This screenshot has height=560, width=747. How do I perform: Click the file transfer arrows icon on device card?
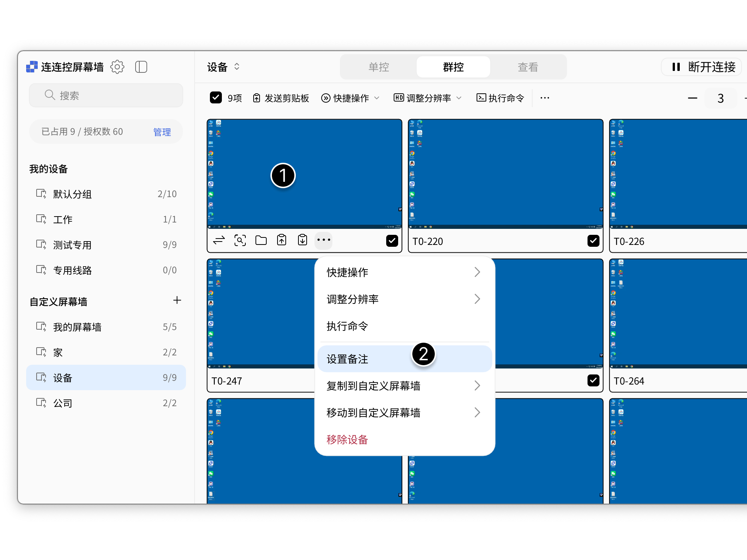coord(219,240)
